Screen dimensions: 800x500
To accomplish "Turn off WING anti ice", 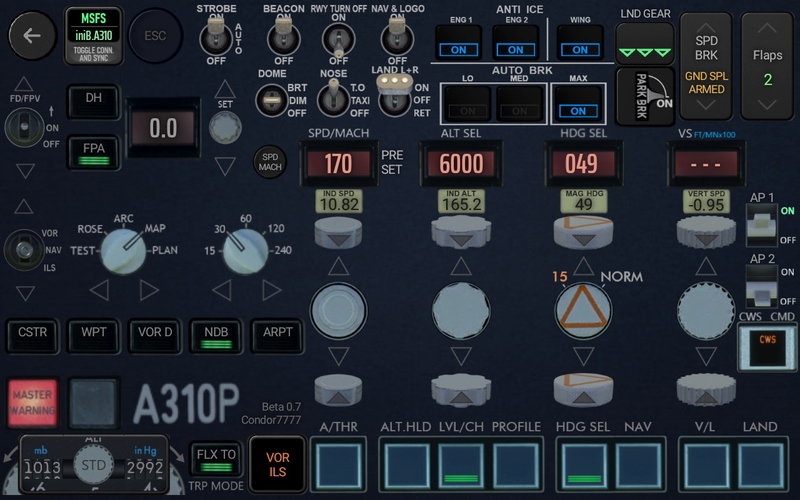I will pos(580,43).
